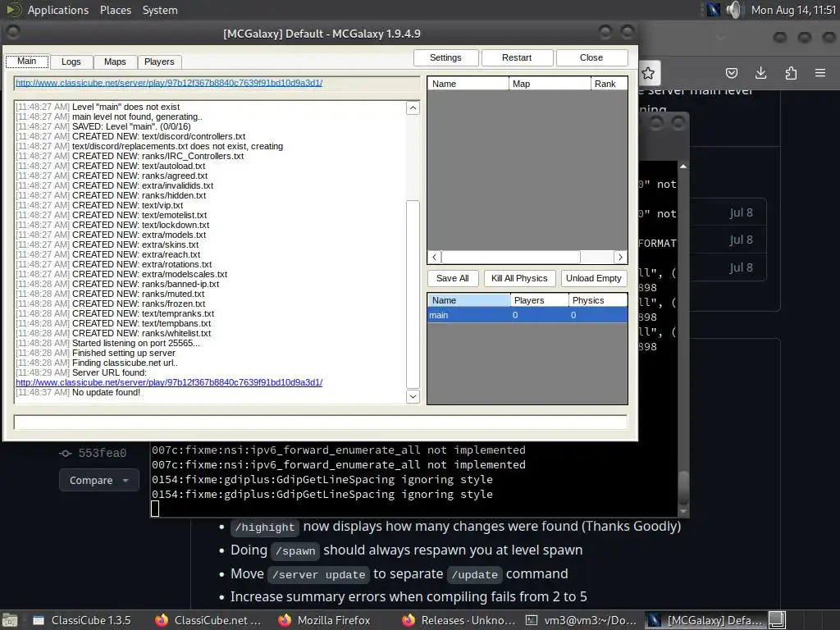
Task: Click Kill All Physics button
Action: 519,278
